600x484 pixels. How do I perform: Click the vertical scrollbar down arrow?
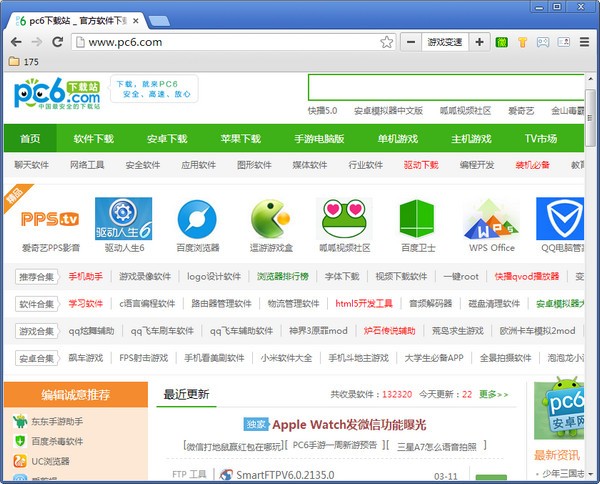point(590,474)
